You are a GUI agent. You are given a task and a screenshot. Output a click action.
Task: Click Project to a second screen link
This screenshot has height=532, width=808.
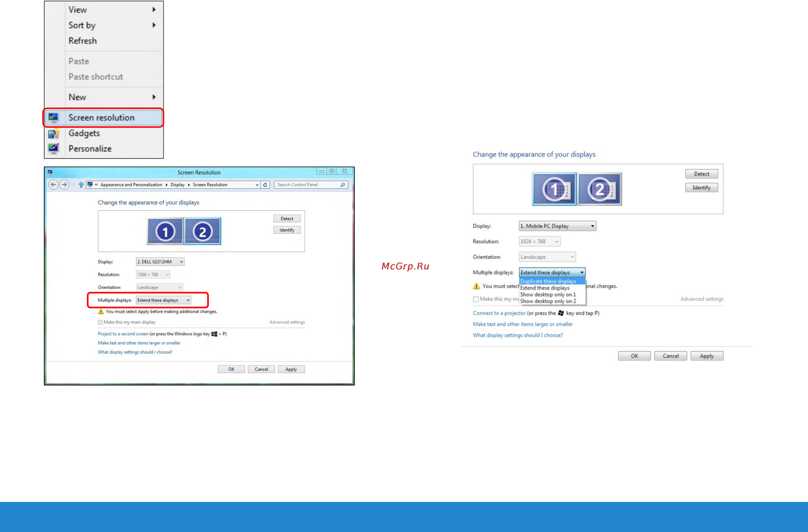(x=123, y=333)
